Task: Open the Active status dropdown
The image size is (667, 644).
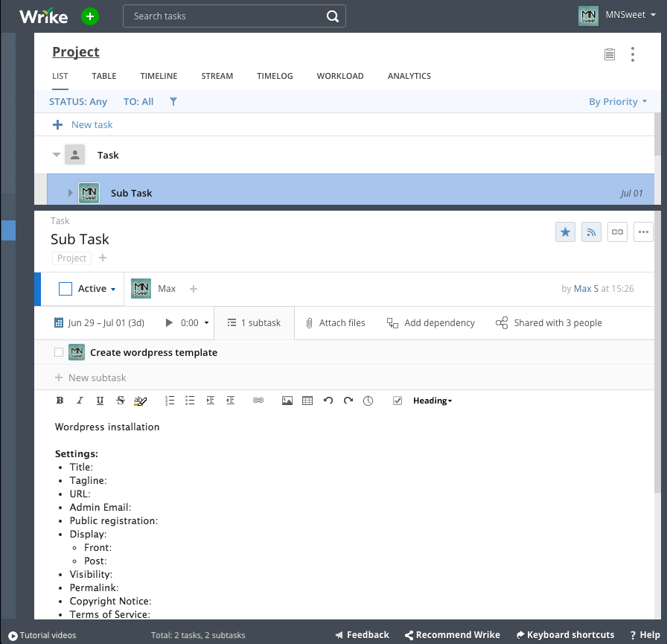Action: [97, 289]
